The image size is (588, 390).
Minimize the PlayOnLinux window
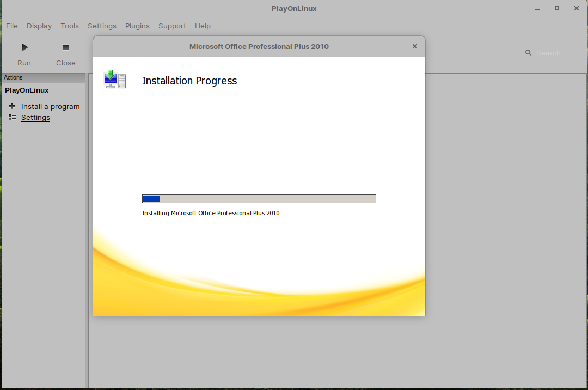[x=537, y=9]
